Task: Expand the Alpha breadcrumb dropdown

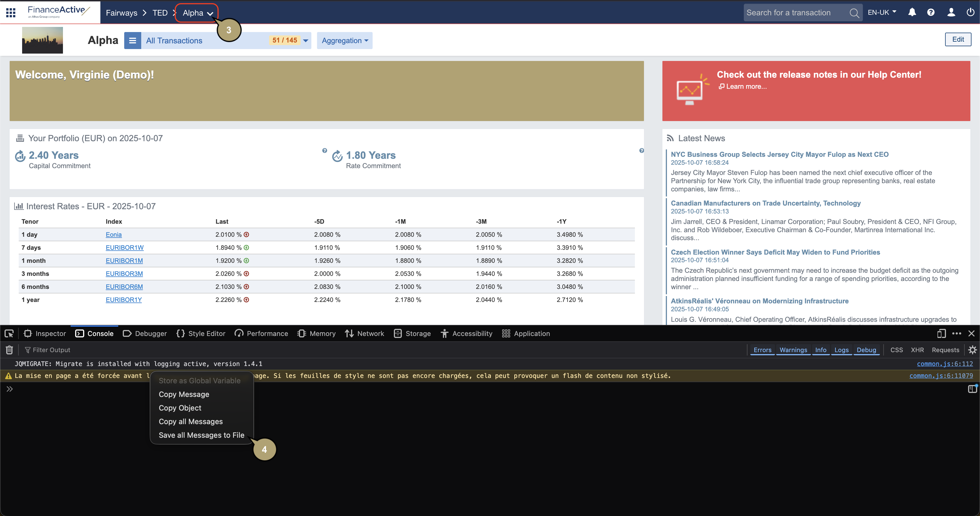Action: tap(197, 13)
